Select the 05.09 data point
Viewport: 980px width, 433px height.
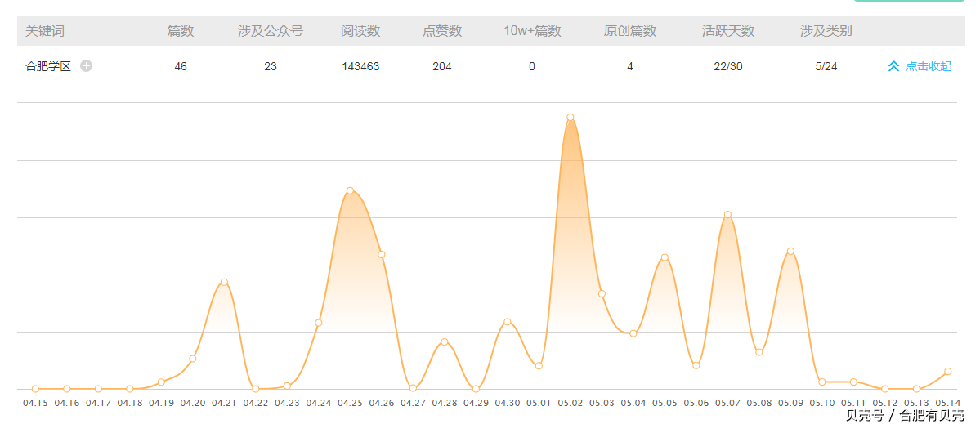[790, 251]
